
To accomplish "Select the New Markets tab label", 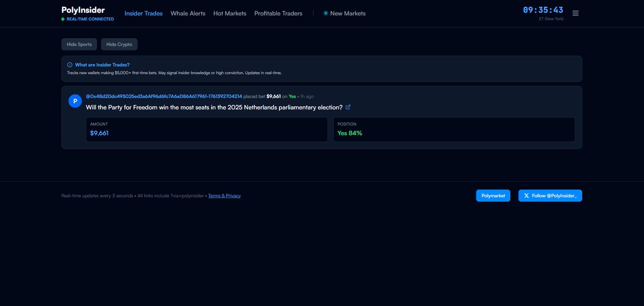I will tap(348, 13).
